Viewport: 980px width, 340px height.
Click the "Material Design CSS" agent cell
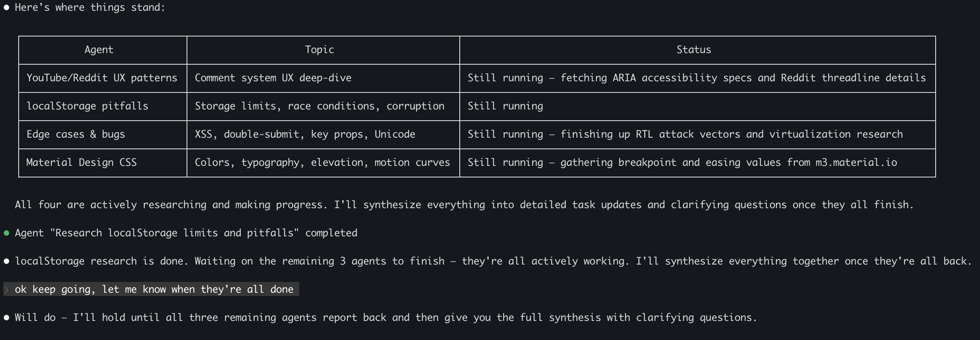click(x=82, y=163)
